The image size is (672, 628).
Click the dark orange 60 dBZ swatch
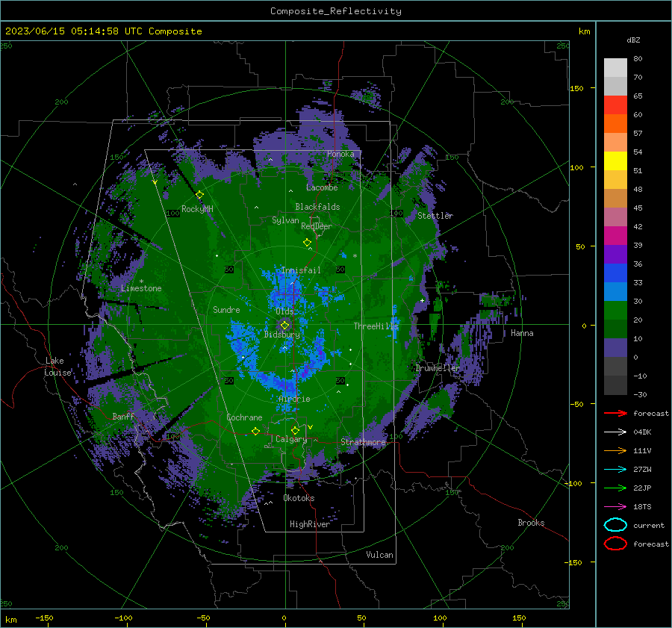pos(615,123)
